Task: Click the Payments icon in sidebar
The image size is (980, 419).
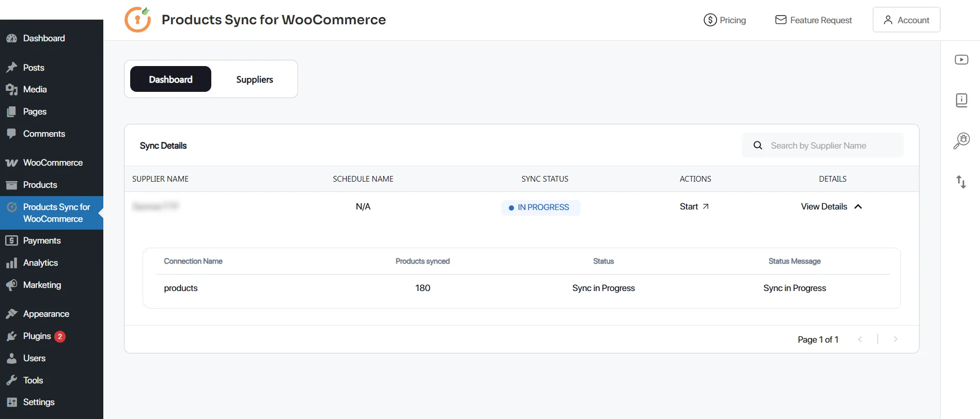Action: [x=11, y=240]
